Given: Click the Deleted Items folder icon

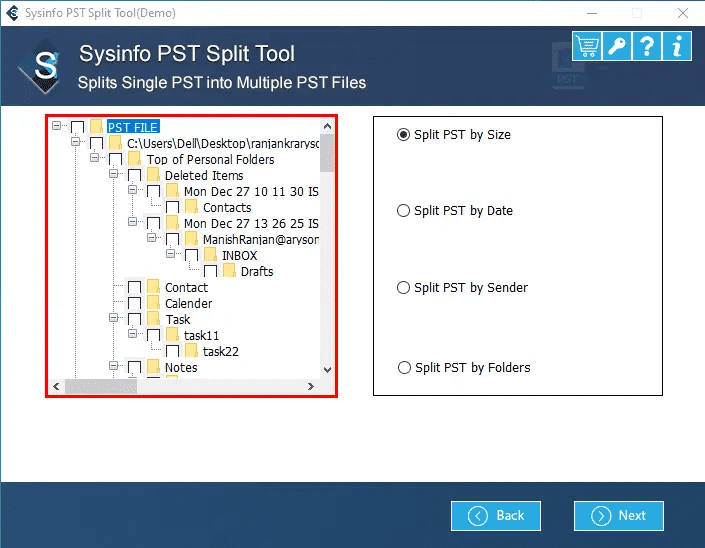Looking at the screenshot, I should pos(153,175).
